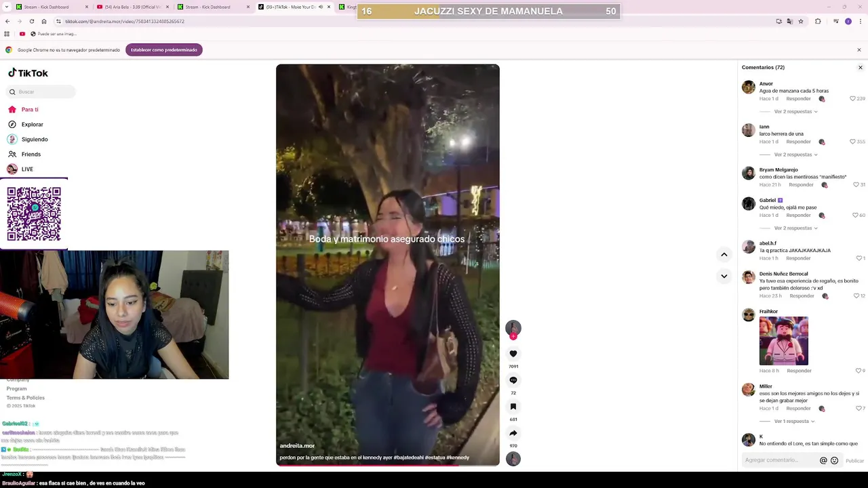Open Siguiendo in sidebar
This screenshot has width=868, height=488.
point(34,139)
